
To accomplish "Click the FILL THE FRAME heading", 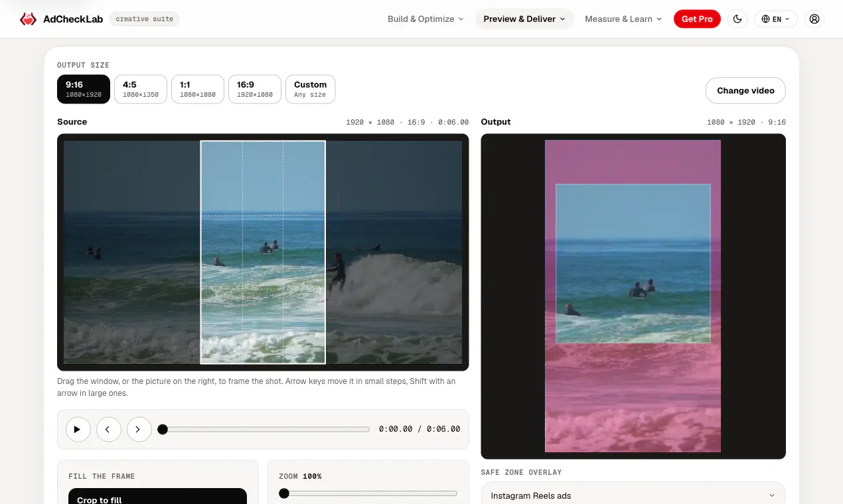I will pos(102,476).
